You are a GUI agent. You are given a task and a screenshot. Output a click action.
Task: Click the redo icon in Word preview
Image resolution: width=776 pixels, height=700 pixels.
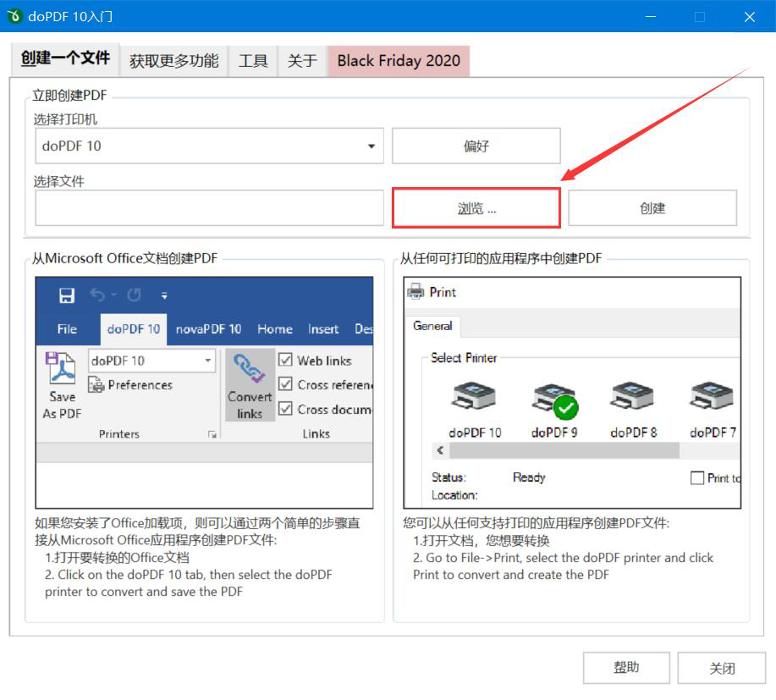pos(134,295)
